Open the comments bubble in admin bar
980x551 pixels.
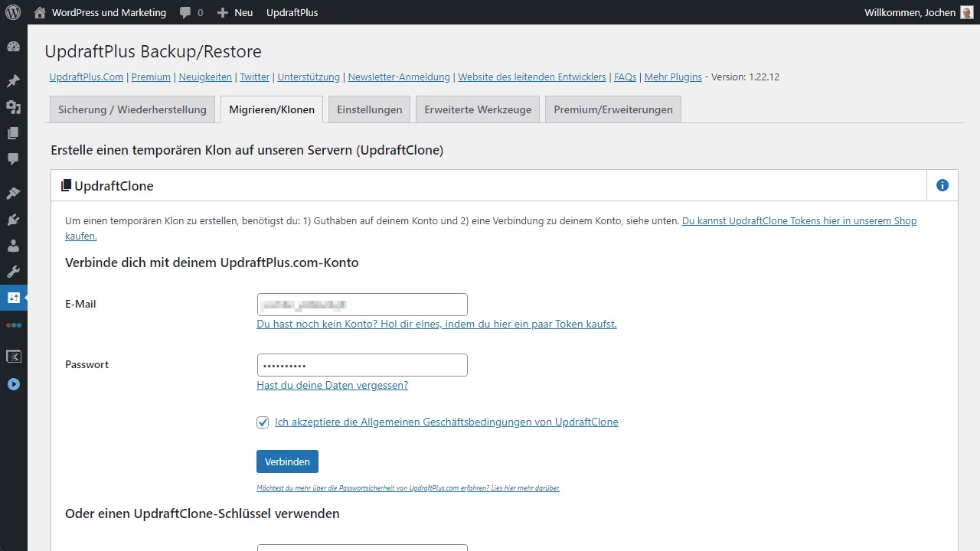coord(185,13)
